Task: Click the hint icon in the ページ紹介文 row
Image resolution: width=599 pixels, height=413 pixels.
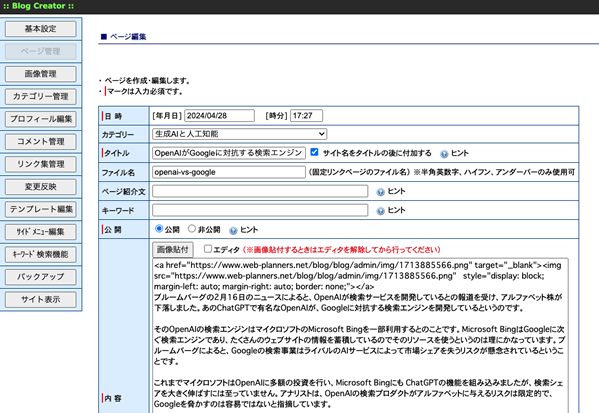Action: [380, 192]
